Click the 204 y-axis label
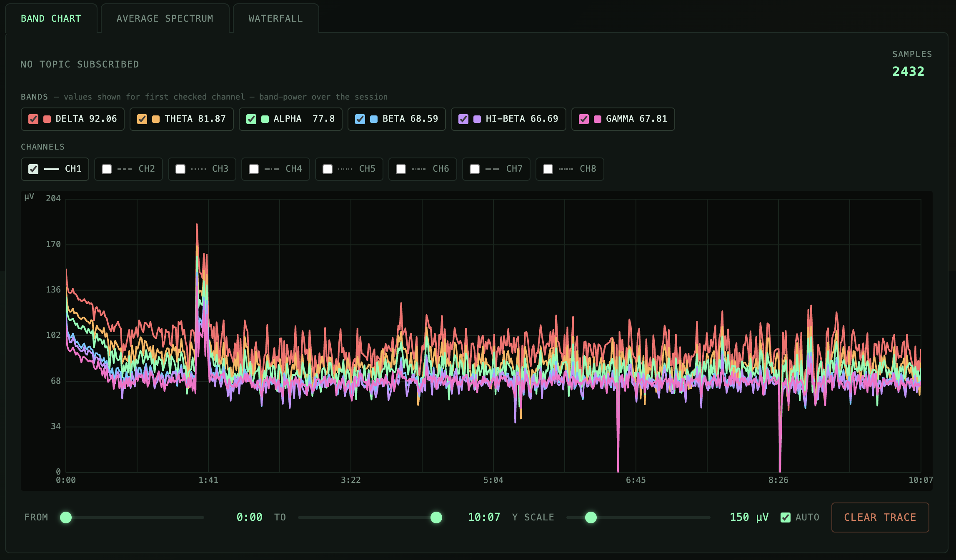This screenshot has width=956, height=560. [53, 198]
